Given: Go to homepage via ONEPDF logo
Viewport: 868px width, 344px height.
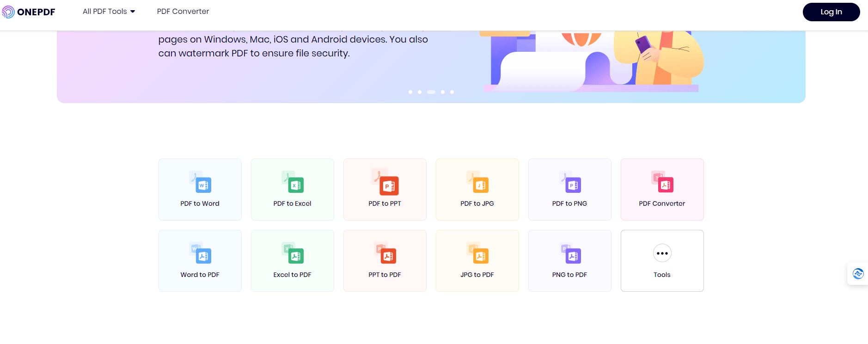Looking at the screenshot, I should click(x=29, y=12).
